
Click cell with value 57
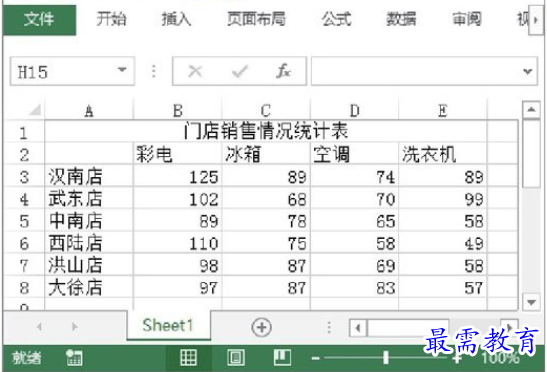443,287
